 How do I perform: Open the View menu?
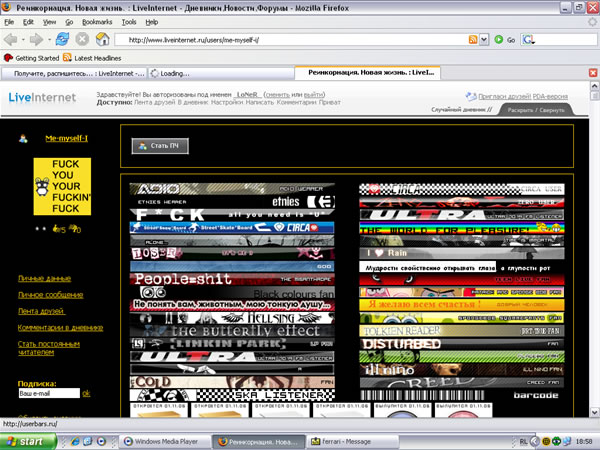(x=49, y=22)
